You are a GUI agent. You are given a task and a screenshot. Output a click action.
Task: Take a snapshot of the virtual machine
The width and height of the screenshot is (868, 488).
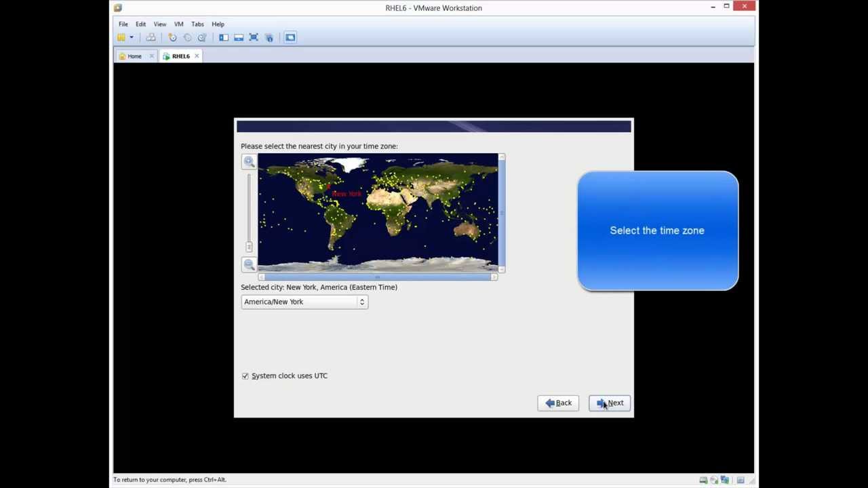pyautogui.click(x=172, y=37)
